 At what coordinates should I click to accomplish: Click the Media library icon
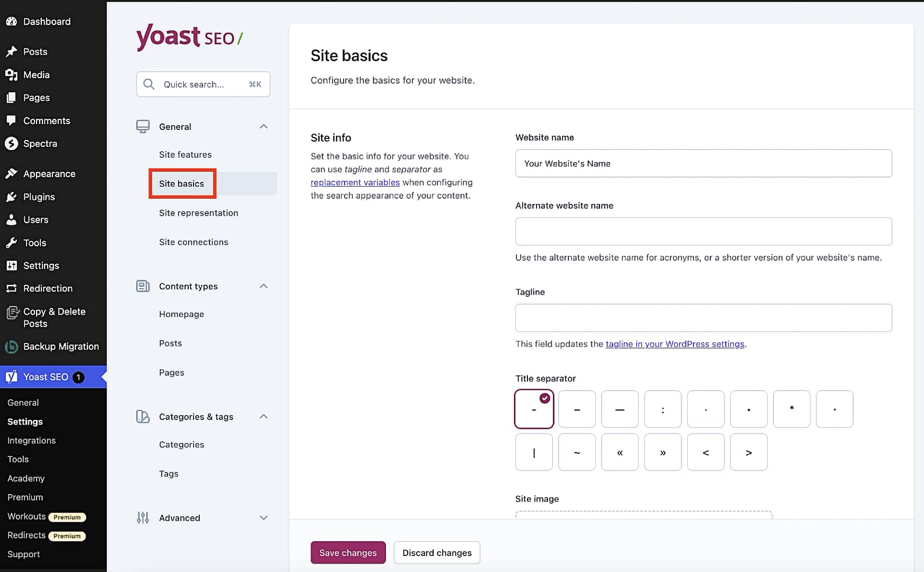coord(11,75)
